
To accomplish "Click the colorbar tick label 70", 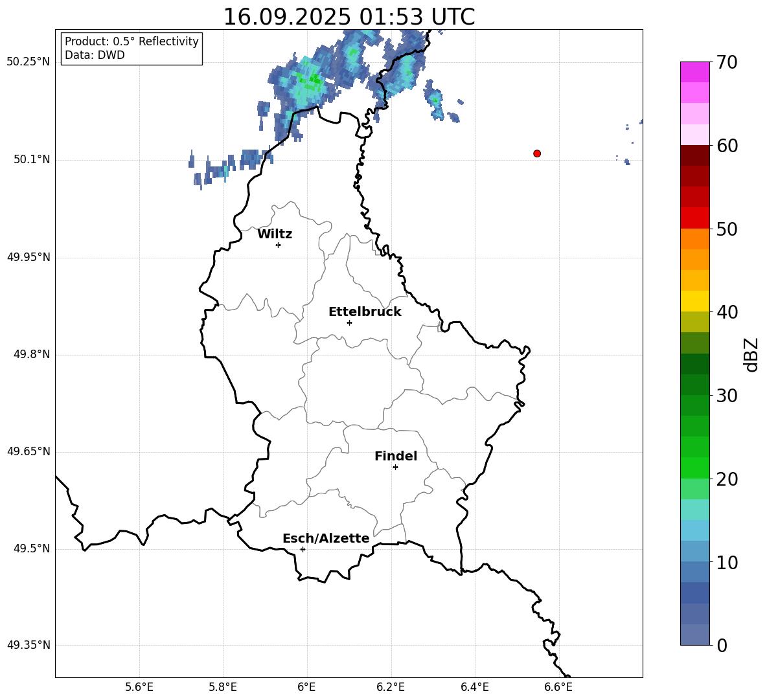I will point(727,63).
